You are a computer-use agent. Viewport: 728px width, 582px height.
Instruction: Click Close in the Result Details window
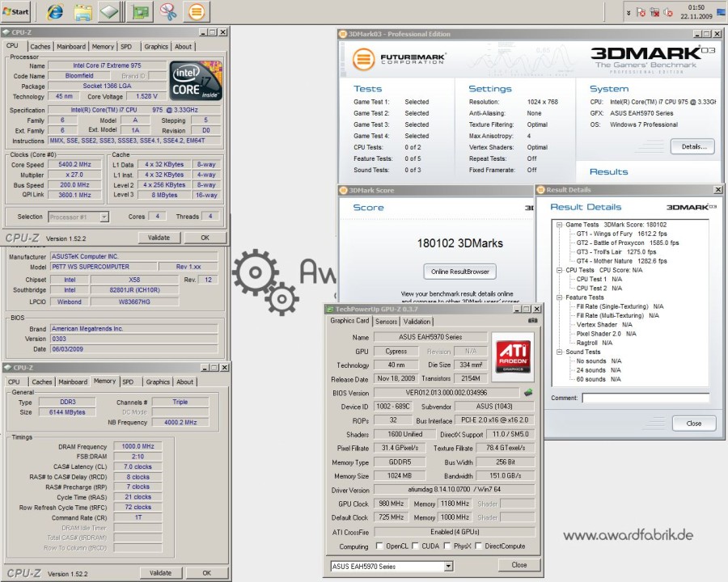[x=694, y=424]
